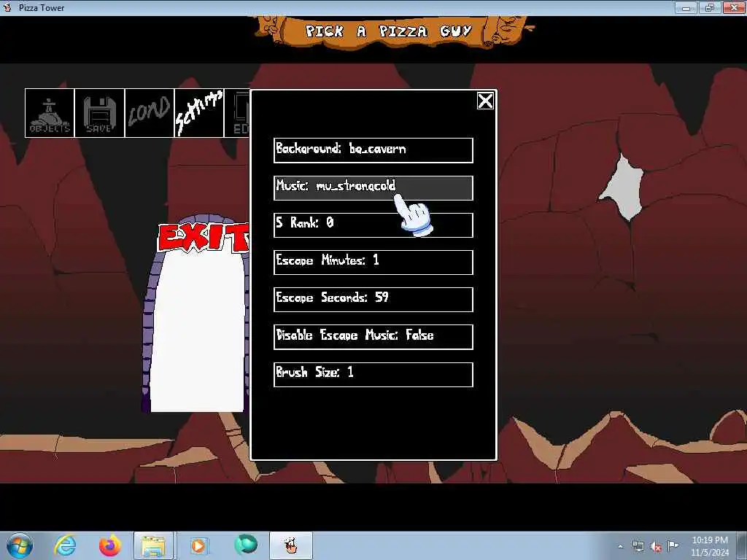Show hidden system tray icons
747x560 pixels.
click(x=620, y=547)
